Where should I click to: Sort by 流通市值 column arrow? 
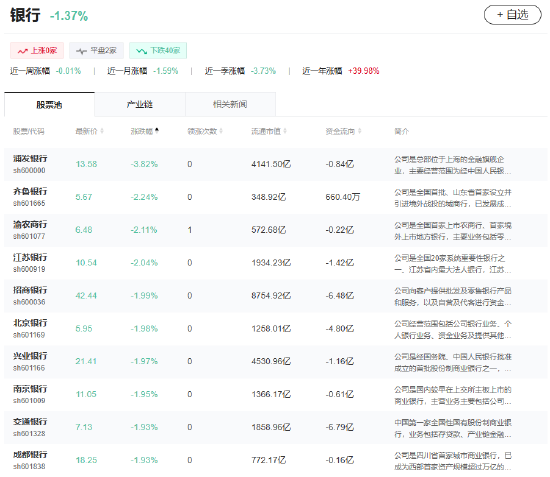(x=285, y=131)
